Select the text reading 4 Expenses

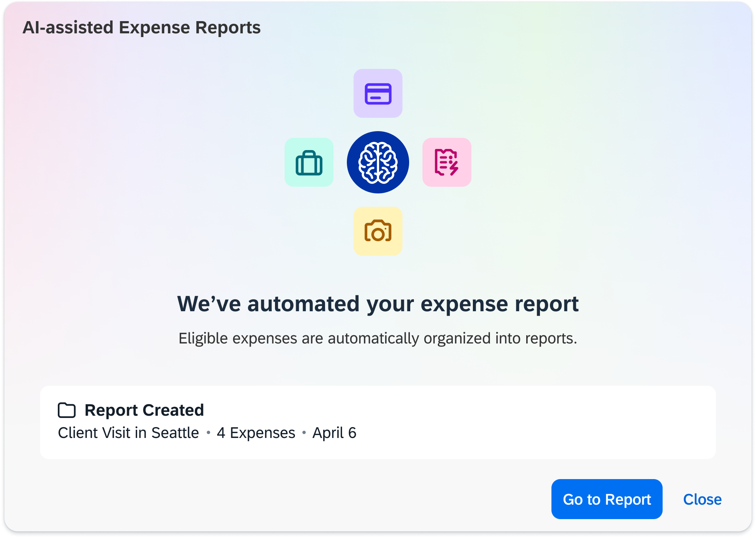(255, 433)
